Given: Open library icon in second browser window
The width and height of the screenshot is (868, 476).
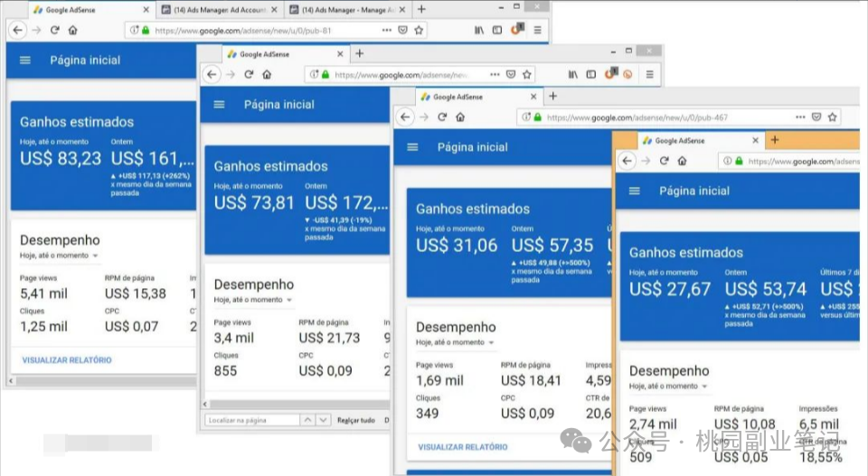Looking at the screenshot, I should coord(573,74).
